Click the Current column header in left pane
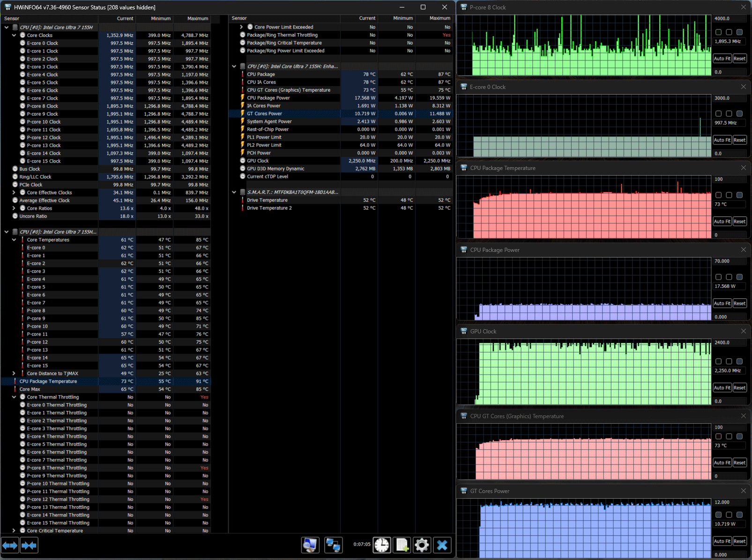The image size is (752, 560). (117, 19)
